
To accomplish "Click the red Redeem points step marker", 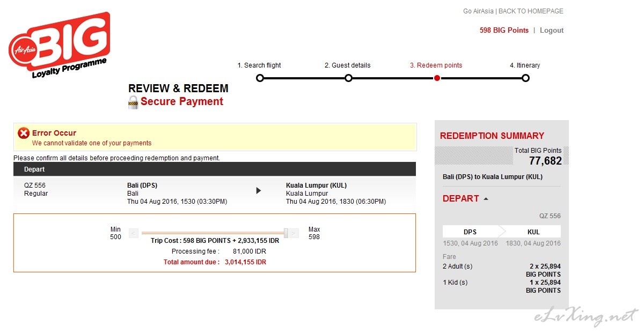I will (437, 78).
